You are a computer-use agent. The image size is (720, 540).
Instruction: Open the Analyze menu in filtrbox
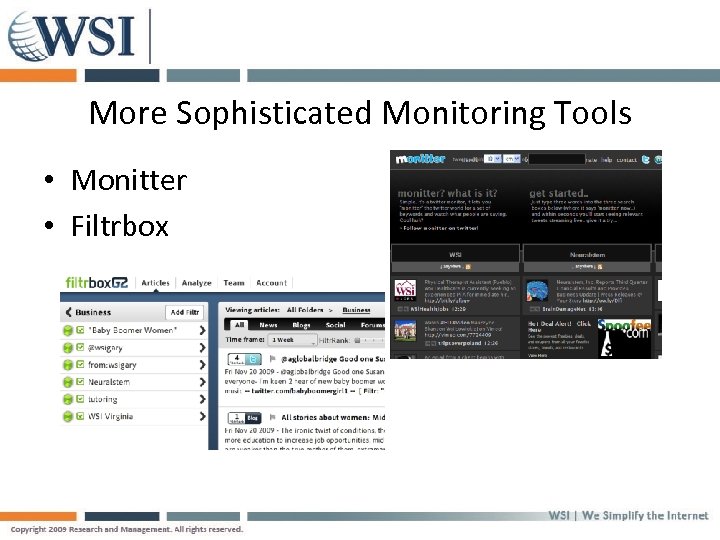(x=197, y=283)
